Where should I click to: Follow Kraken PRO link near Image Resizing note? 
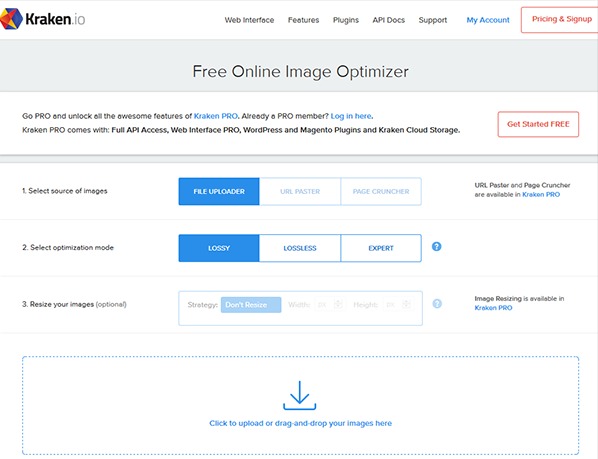pyautogui.click(x=493, y=308)
